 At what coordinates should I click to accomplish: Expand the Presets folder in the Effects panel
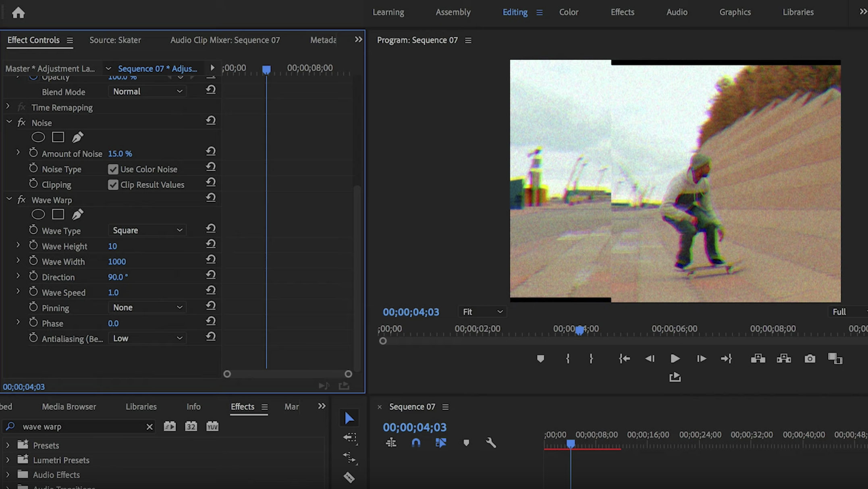(x=8, y=445)
